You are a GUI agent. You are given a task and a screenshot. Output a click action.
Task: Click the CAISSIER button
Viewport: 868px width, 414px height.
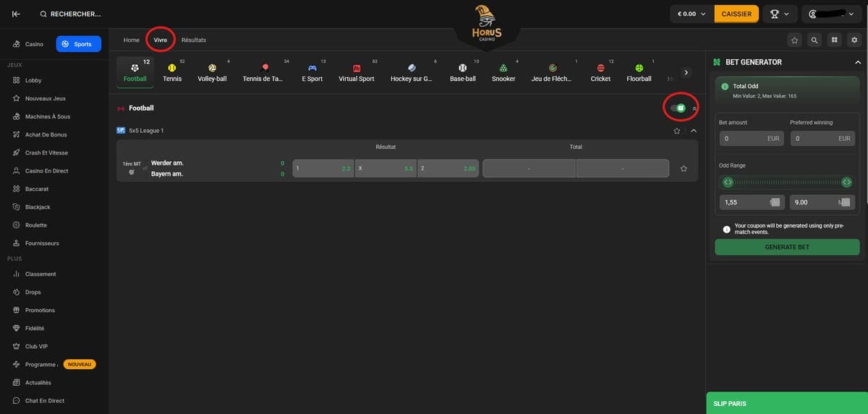point(736,14)
